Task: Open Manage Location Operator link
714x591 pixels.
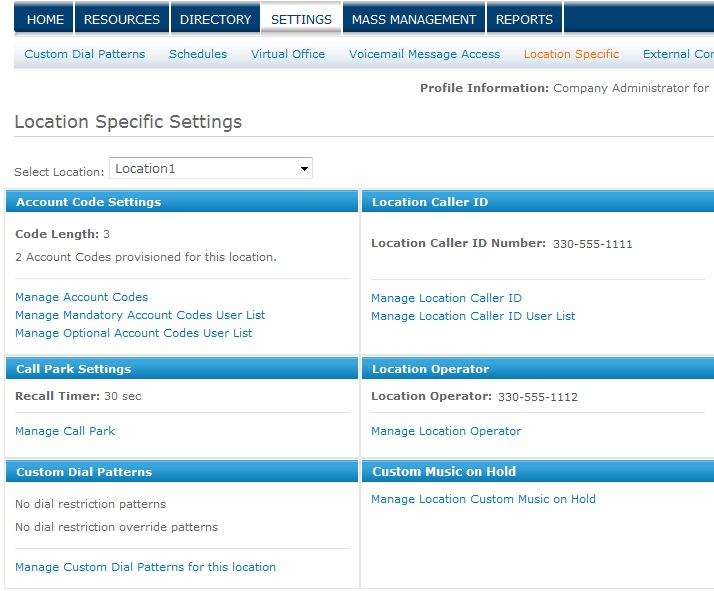Action: (x=446, y=431)
